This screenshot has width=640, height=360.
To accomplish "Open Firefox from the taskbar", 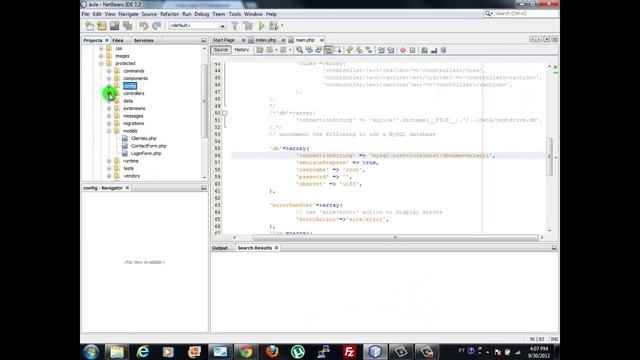I will tap(272, 352).
